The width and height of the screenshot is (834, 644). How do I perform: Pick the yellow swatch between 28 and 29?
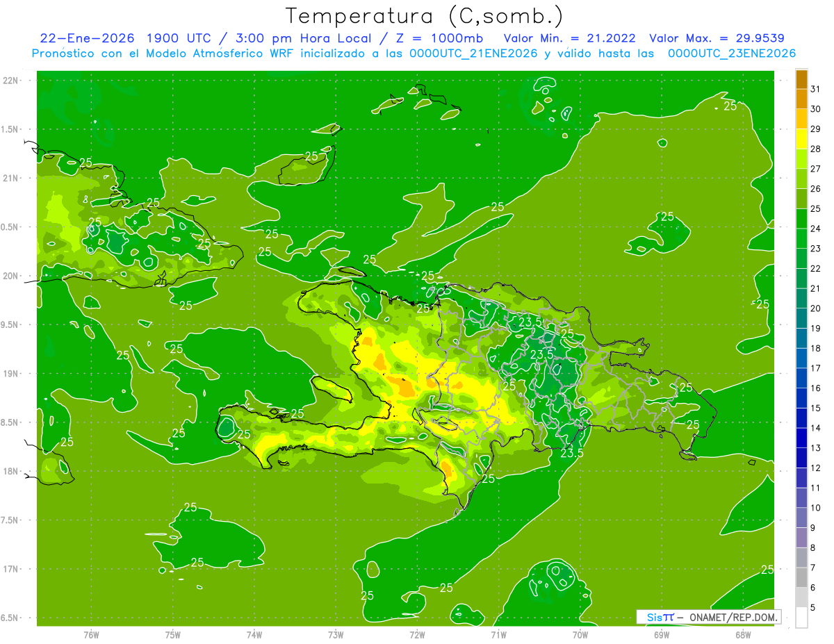point(801,139)
